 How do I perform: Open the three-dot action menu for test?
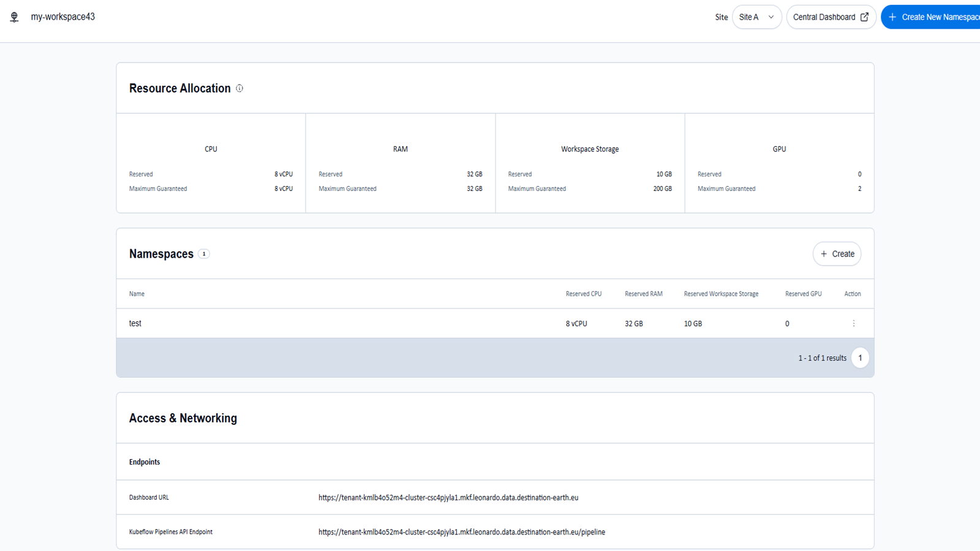(854, 323)
